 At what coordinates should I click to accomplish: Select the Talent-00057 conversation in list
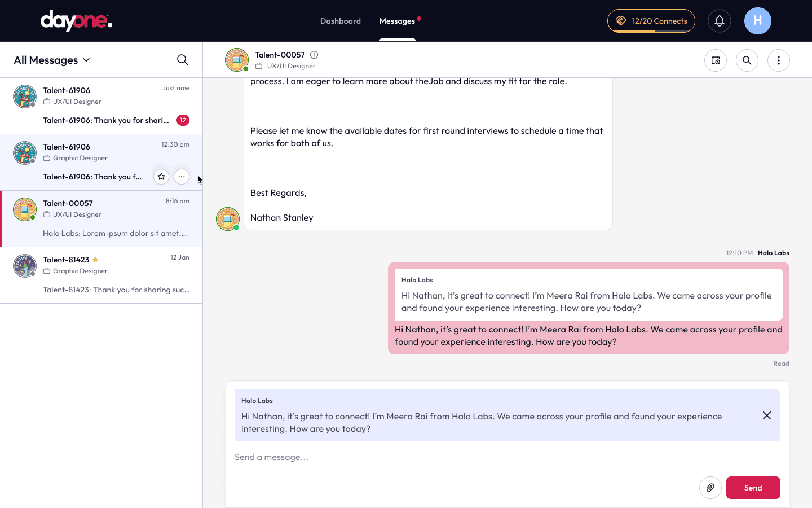(101, 219)
